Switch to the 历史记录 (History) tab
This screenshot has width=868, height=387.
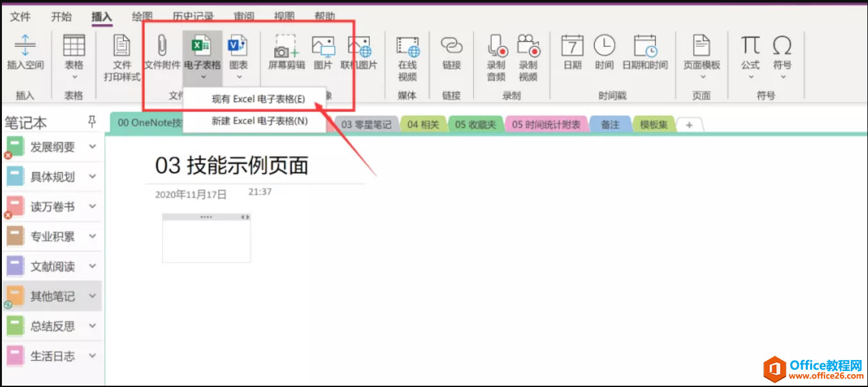coord(193,17)
